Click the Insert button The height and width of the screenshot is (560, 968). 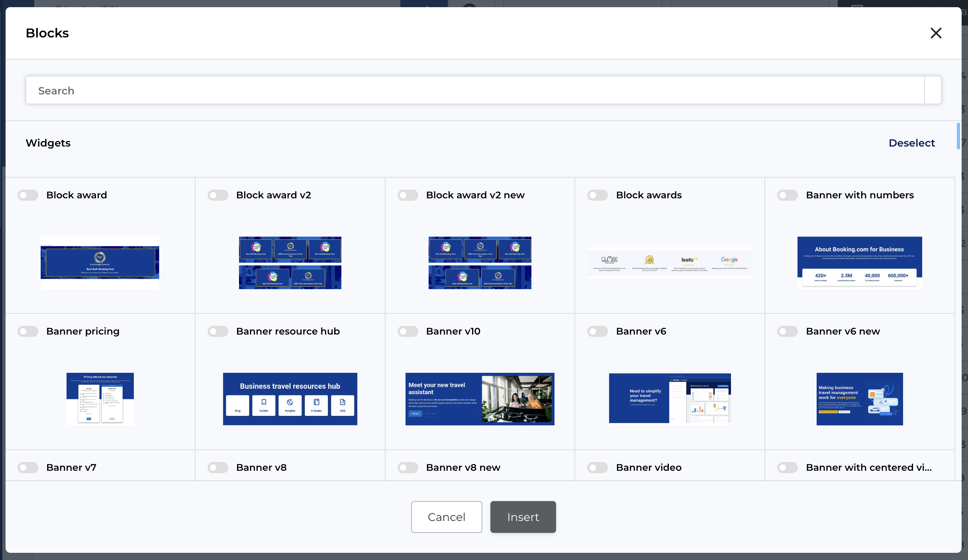click(523, 517)
